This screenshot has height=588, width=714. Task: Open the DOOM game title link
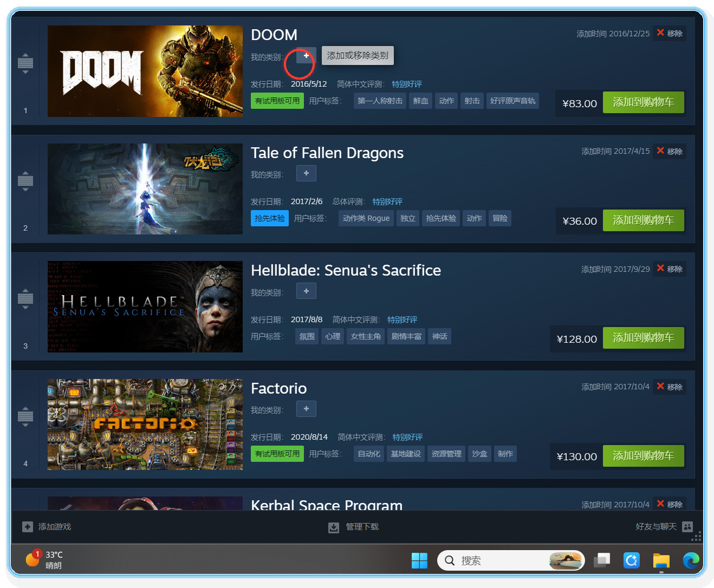point(274,35)
